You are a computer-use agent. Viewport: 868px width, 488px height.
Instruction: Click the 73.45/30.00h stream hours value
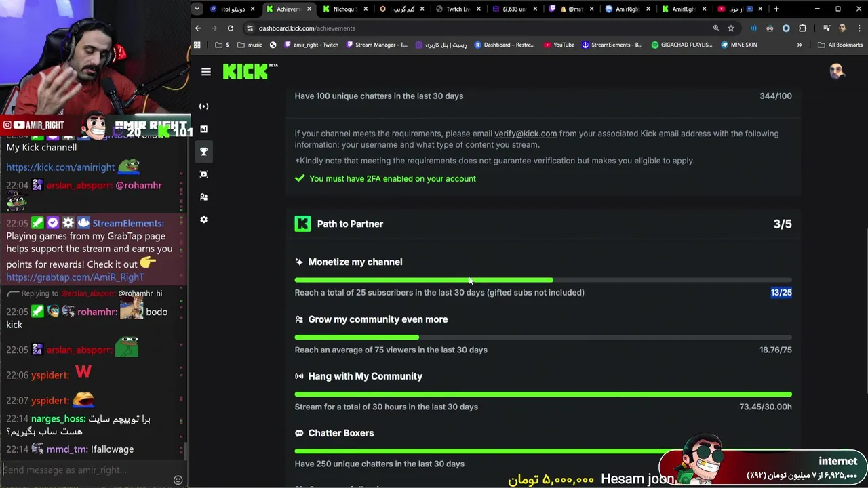coord(766,407)
